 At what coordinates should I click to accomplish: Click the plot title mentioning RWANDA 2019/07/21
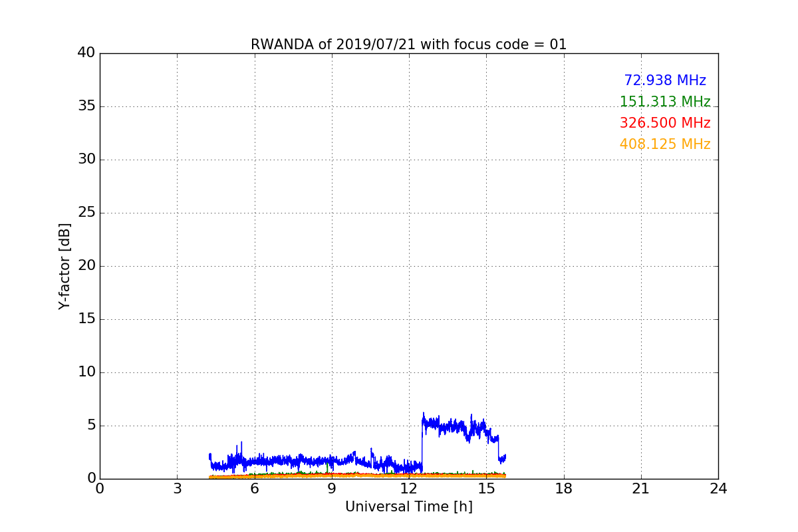click(408, 45)
